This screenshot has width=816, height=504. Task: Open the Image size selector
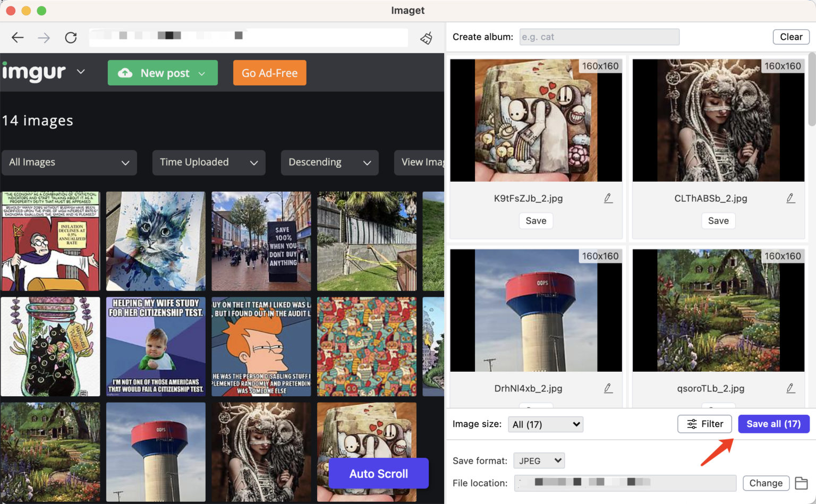point(545,424)
